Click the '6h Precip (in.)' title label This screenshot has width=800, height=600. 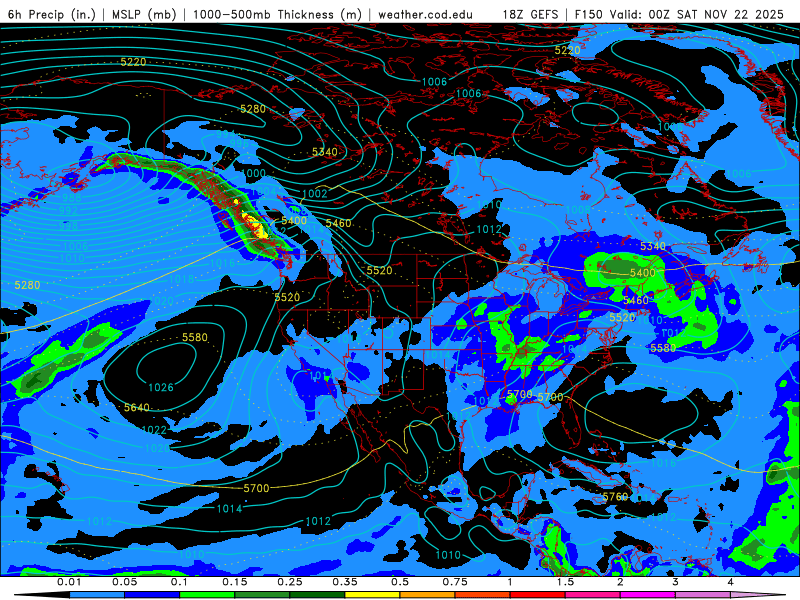[52, 14]
